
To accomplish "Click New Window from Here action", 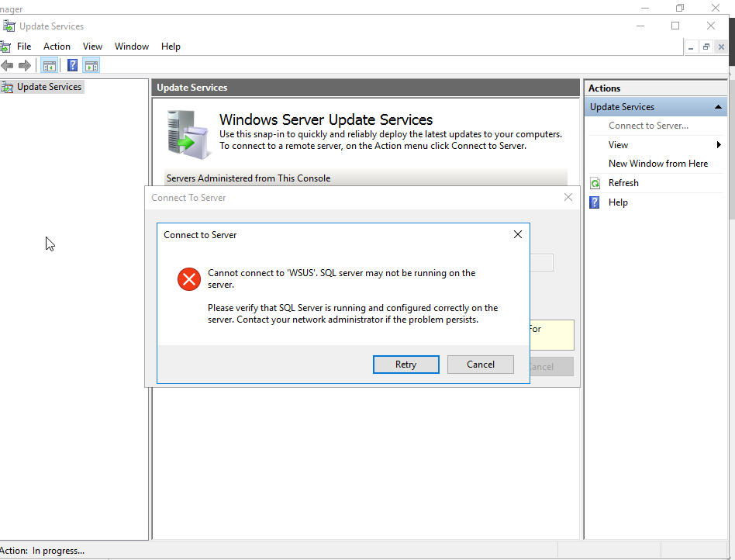I will point(658,164).
